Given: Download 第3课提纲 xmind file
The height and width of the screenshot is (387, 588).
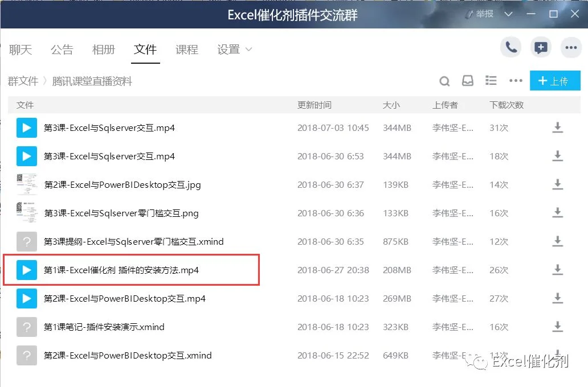Looking at the screenshot, I should click(558, 241).
